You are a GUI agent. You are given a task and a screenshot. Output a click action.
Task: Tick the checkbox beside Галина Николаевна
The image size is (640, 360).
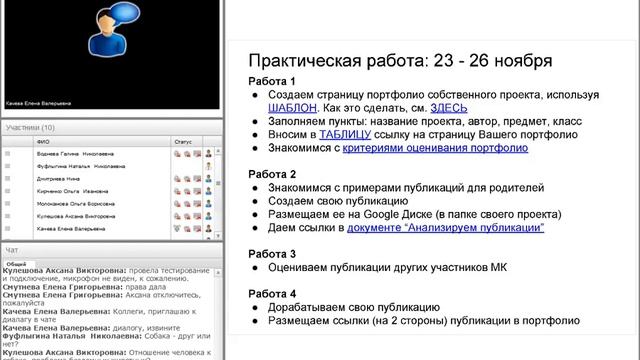7,154
